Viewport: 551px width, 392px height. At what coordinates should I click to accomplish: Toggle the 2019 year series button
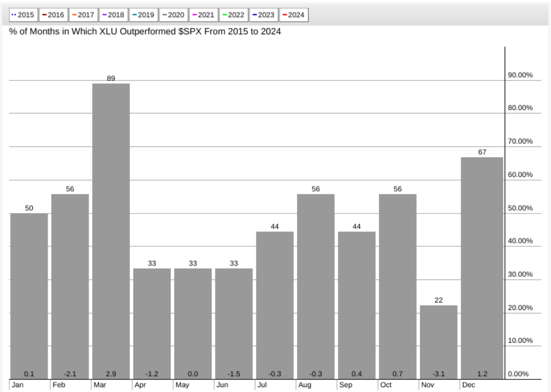144,15
